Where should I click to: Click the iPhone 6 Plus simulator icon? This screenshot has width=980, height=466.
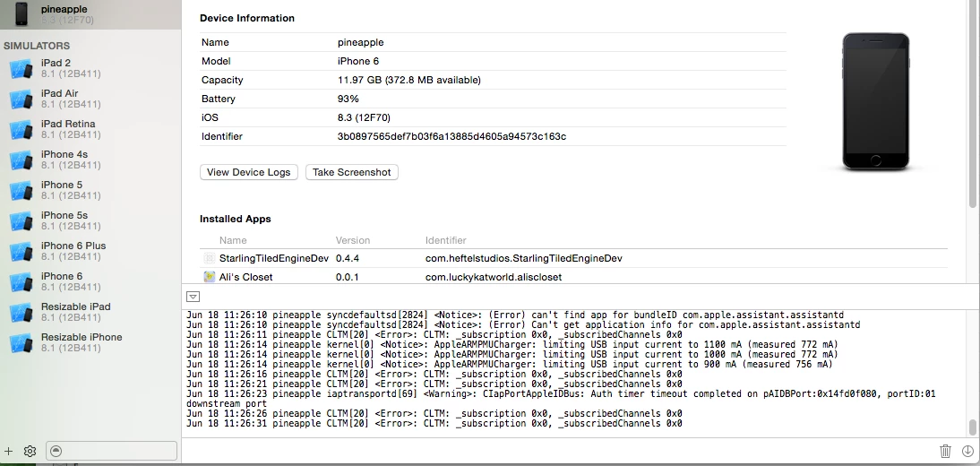click(x=21, y=251)
